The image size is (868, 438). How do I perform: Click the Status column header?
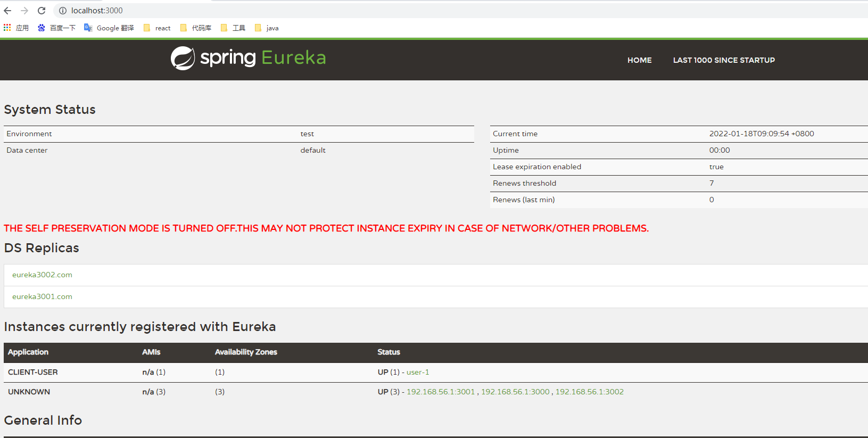tap(388, 352)
